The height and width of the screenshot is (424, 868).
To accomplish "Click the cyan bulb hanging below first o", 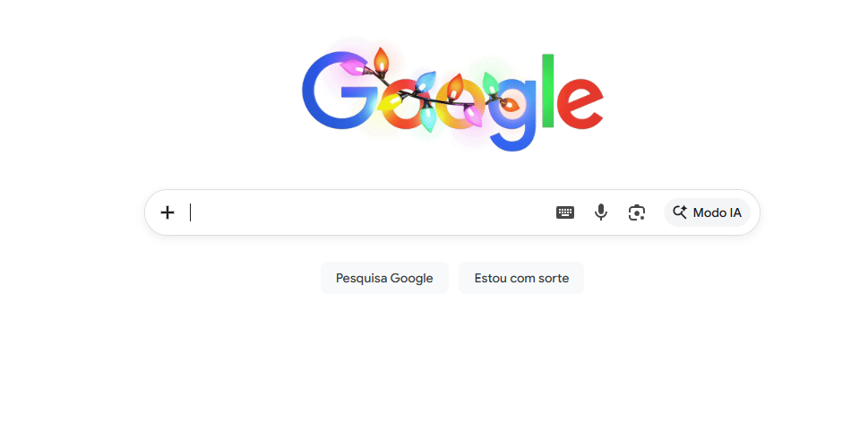I will coord(426,117).
